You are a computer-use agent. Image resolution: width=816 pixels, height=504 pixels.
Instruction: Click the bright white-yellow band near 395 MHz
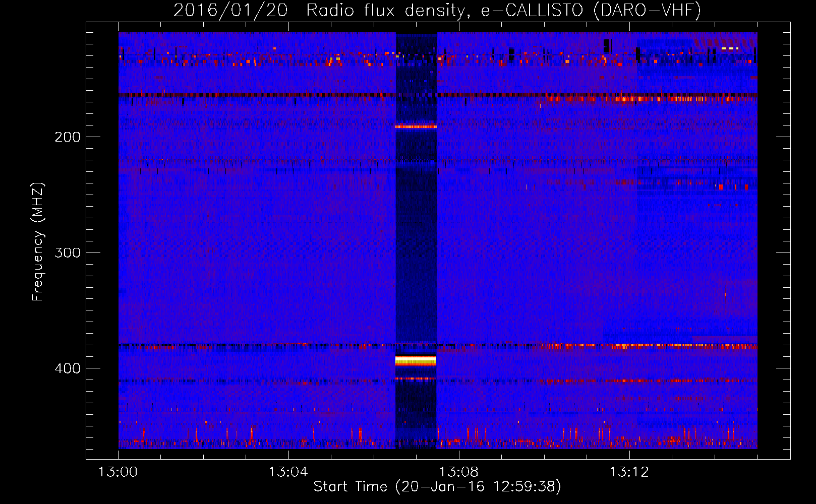tap(416, 360)
